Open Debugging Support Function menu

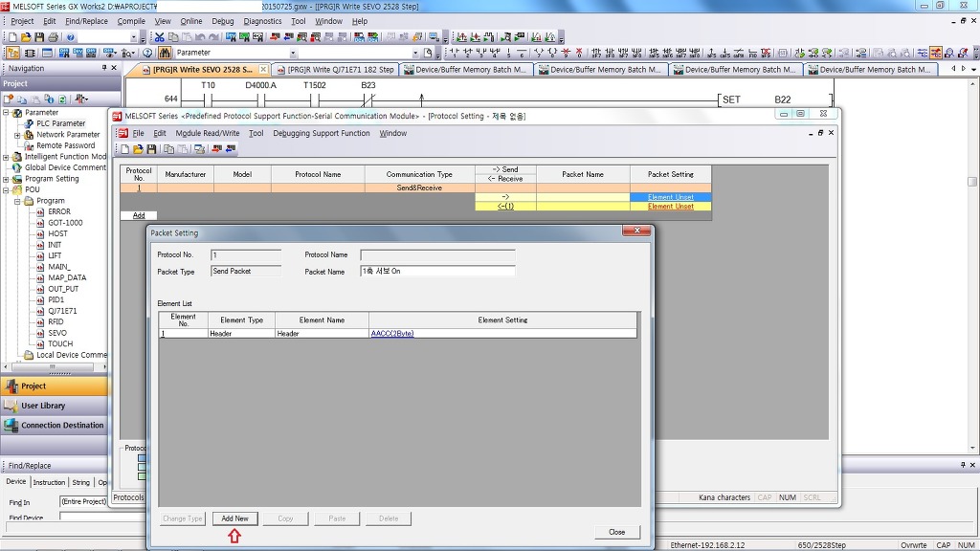[321, 134]
